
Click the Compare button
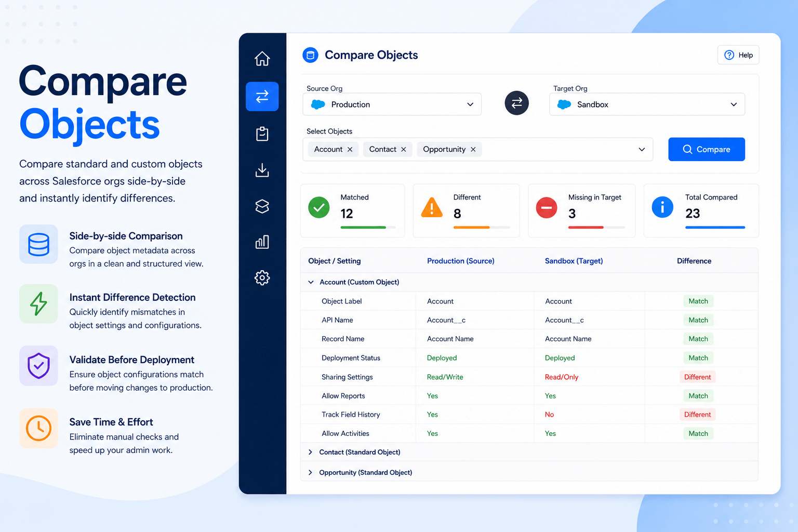click(706, 149)
